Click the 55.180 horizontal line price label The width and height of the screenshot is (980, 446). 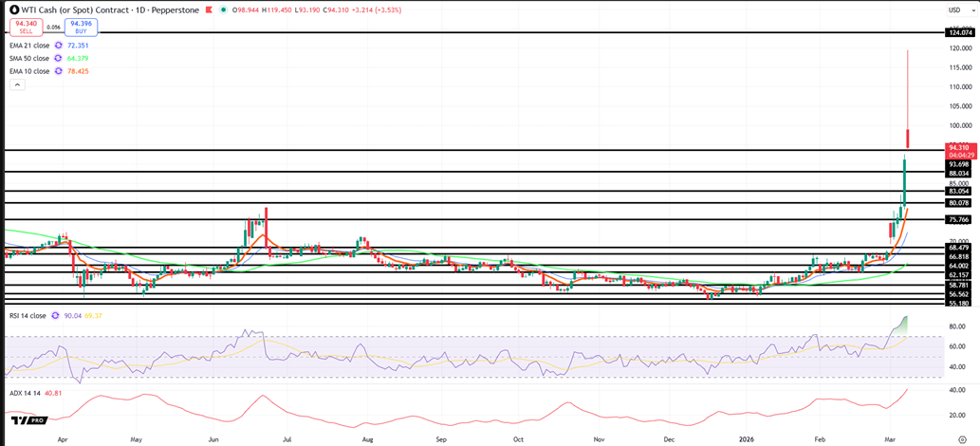click(958, 303)
